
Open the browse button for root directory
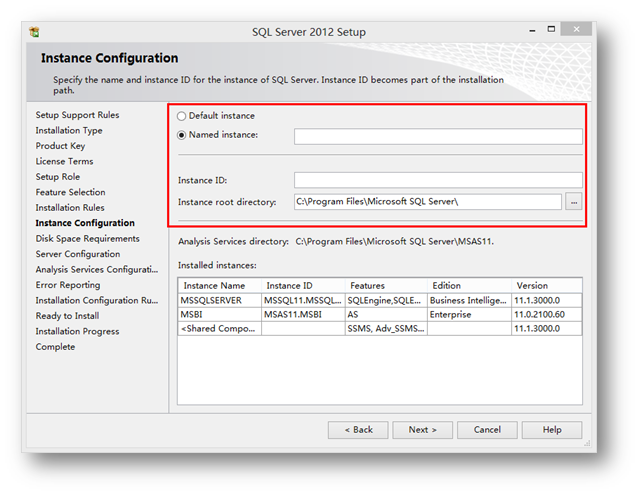click(573, 202)
